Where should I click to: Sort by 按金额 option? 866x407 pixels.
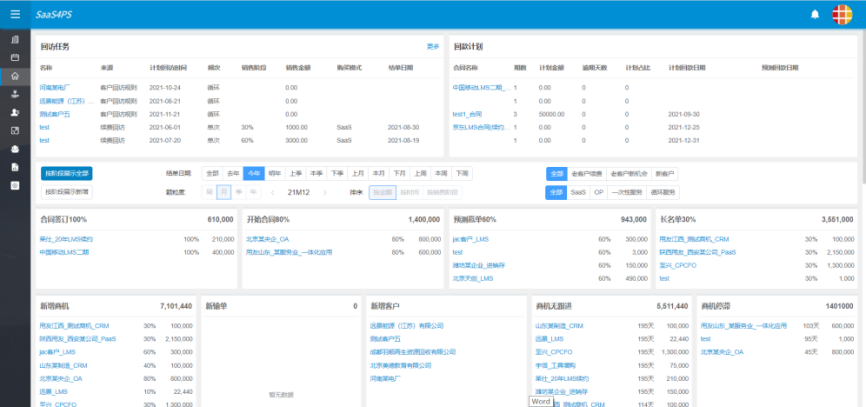382,192
